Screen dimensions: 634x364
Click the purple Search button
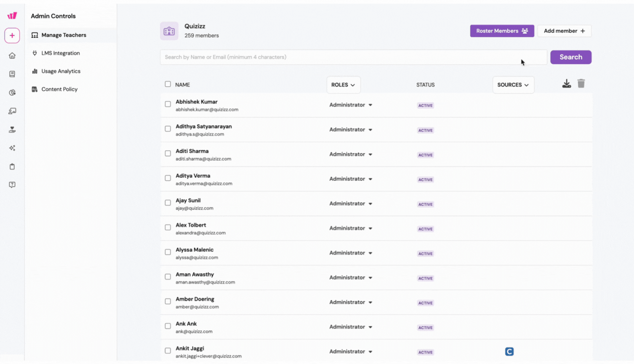tap(571, 57)
